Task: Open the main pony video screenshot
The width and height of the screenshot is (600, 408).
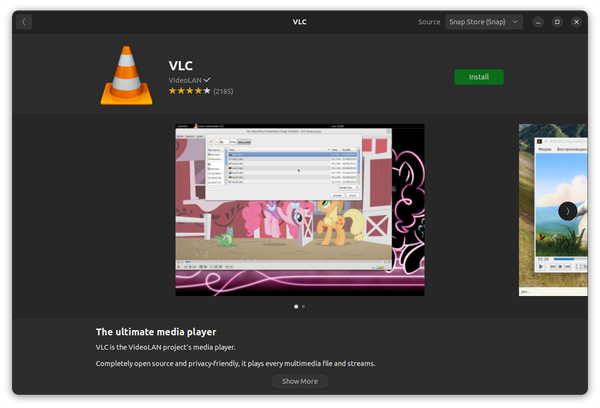Action: pos(299,210)
